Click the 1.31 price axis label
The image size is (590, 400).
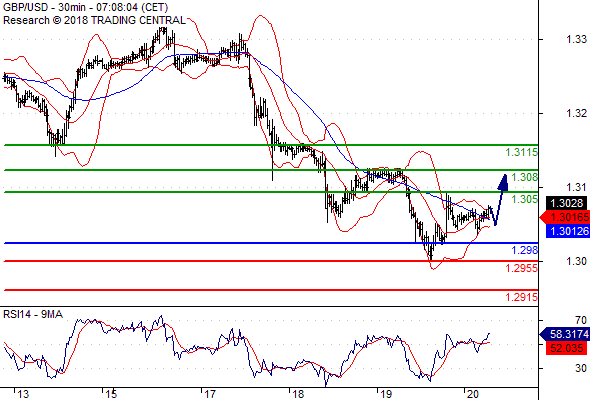(x=576, y=187)
